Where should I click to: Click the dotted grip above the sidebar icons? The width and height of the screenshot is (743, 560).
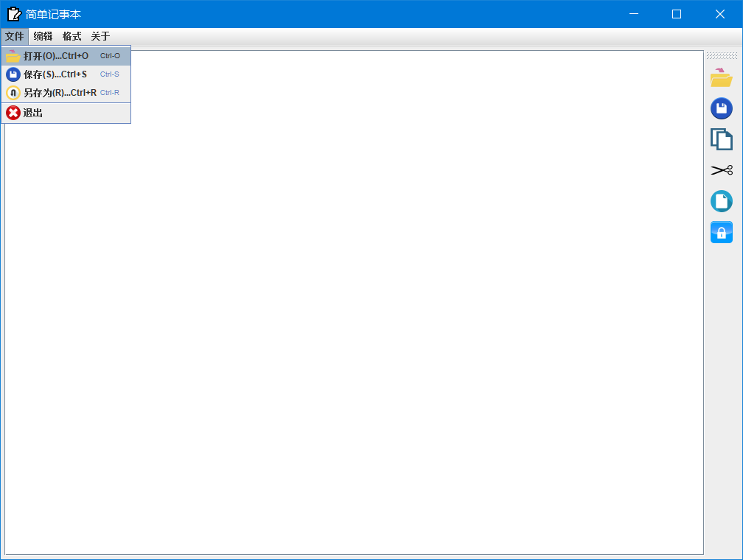point(722,54)
